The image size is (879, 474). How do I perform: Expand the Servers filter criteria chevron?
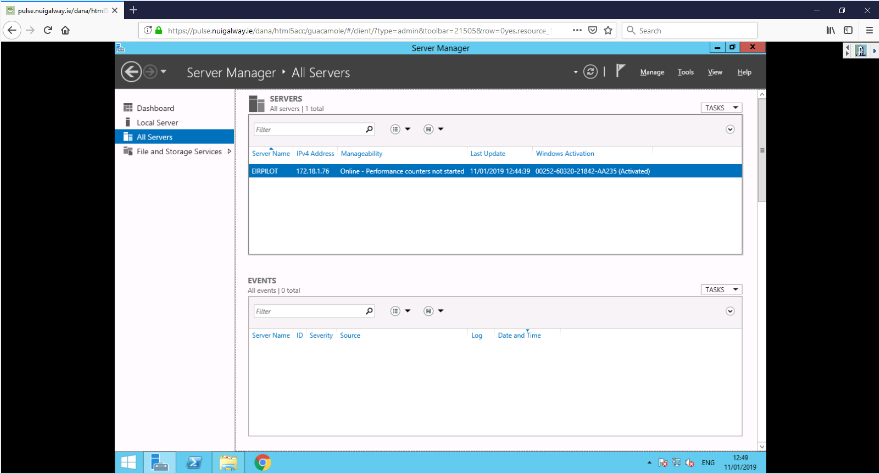730,129
